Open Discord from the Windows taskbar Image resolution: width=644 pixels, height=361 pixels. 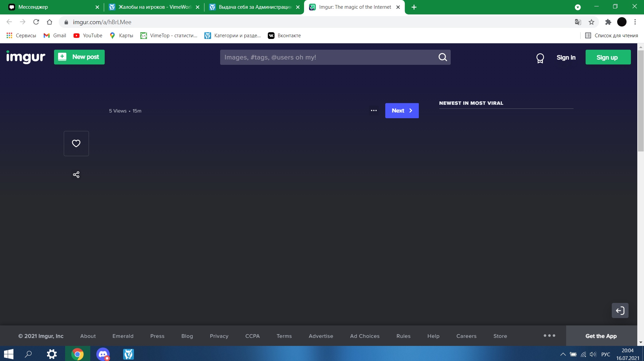(x=103, y=354)
